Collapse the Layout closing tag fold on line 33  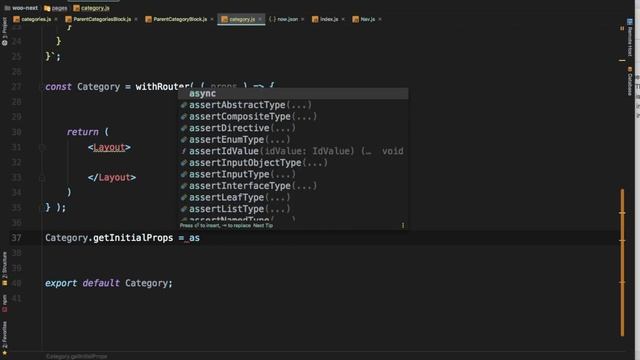pyautogui.click(x=42, y=178)
